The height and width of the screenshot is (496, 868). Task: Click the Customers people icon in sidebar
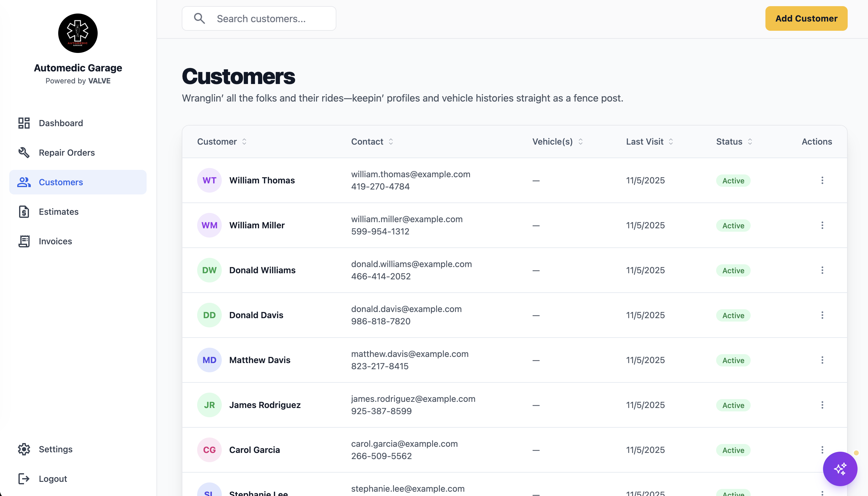pos(23,182)
